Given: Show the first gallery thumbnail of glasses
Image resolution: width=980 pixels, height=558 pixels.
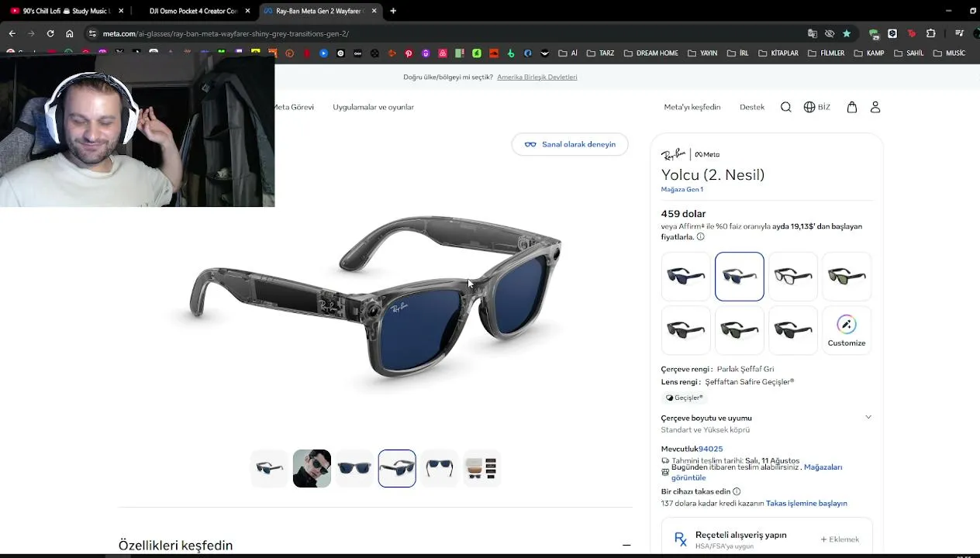Looking at the screenshot, I should 270,468.
